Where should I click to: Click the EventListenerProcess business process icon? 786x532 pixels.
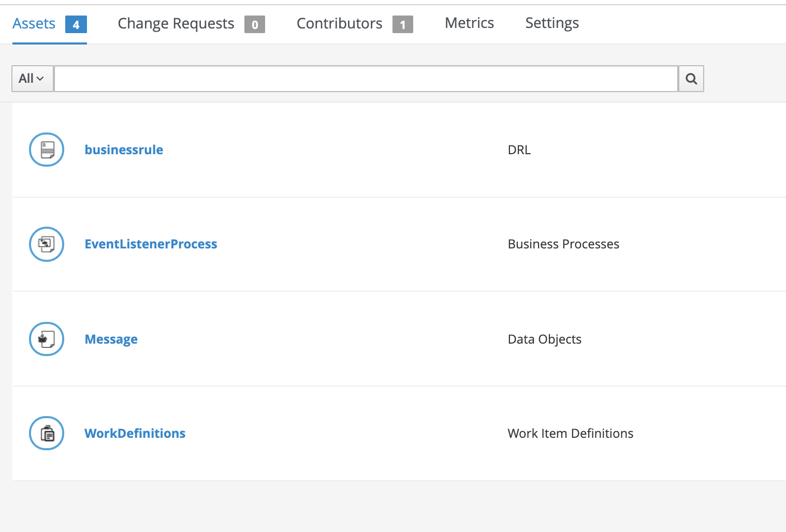pos(47,244)
